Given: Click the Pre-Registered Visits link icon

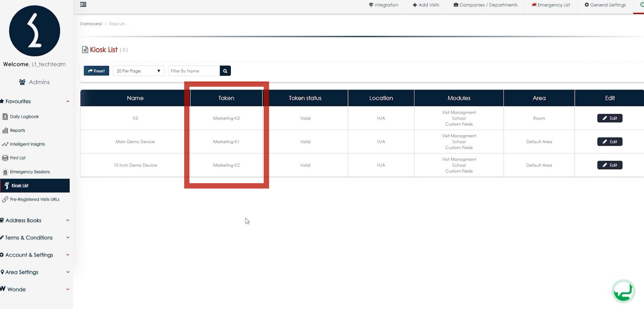Looking at the screenshot, I should (x=5, y=199).
